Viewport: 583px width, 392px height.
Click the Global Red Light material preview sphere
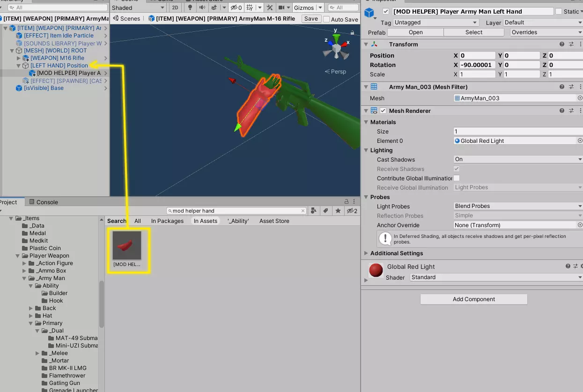[376, 270]
